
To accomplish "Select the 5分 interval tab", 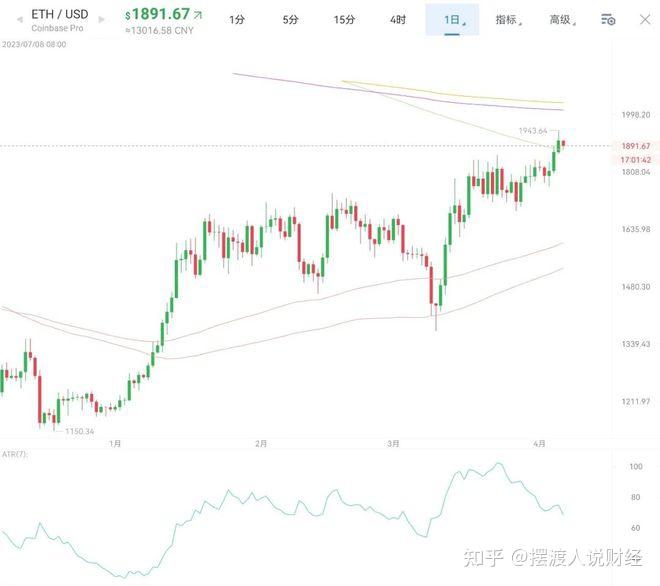I will (x=290, y=19).
